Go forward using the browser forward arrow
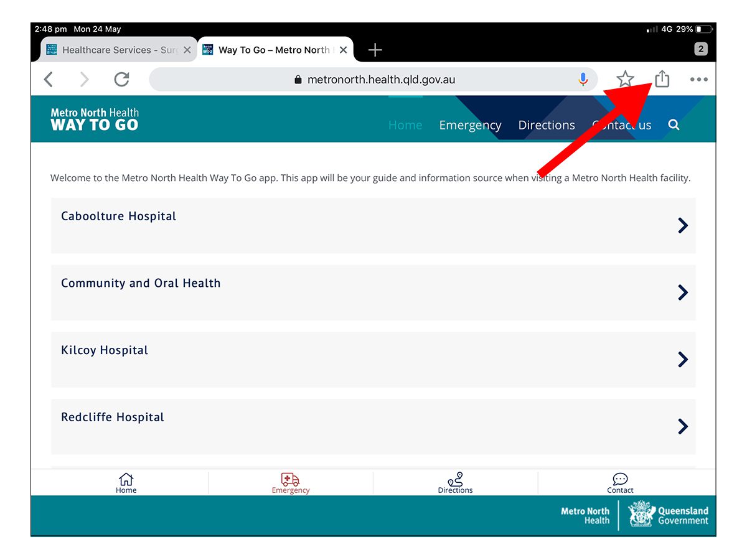Screen dimensions: 747x560 coord(85,80)
